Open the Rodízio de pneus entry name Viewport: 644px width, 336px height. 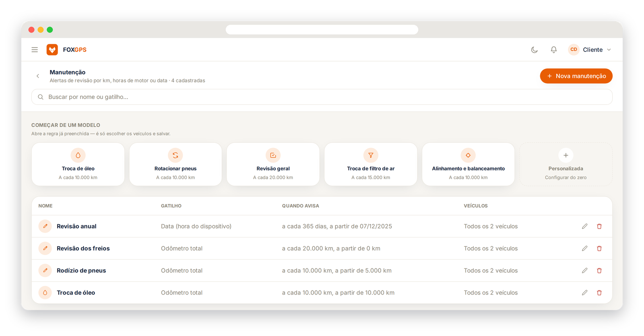(81, 271)
